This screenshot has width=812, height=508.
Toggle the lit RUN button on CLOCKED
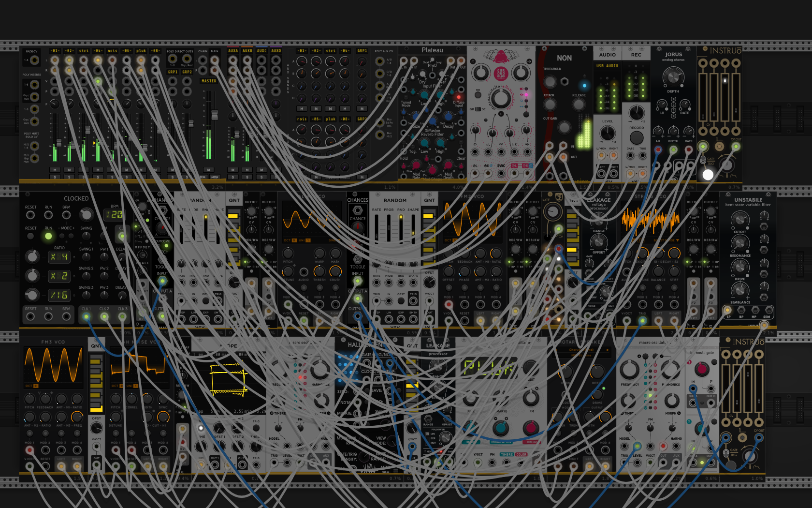click(x=48, y=236)
